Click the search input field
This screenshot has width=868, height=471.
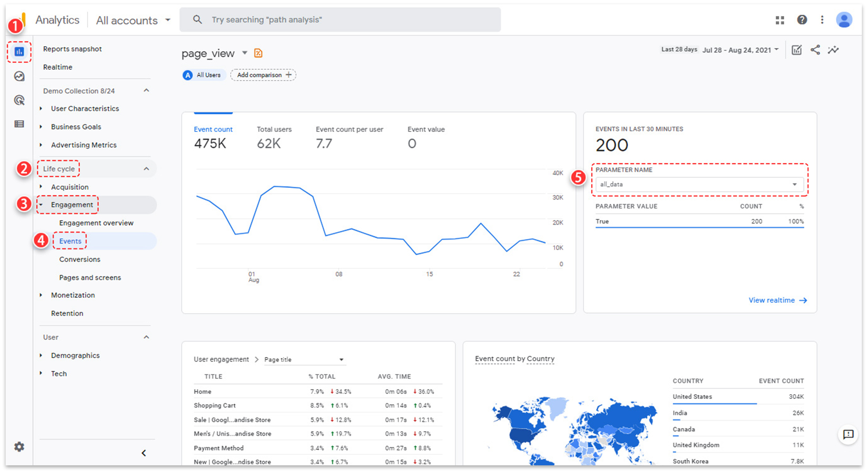[x=340, y=20]
